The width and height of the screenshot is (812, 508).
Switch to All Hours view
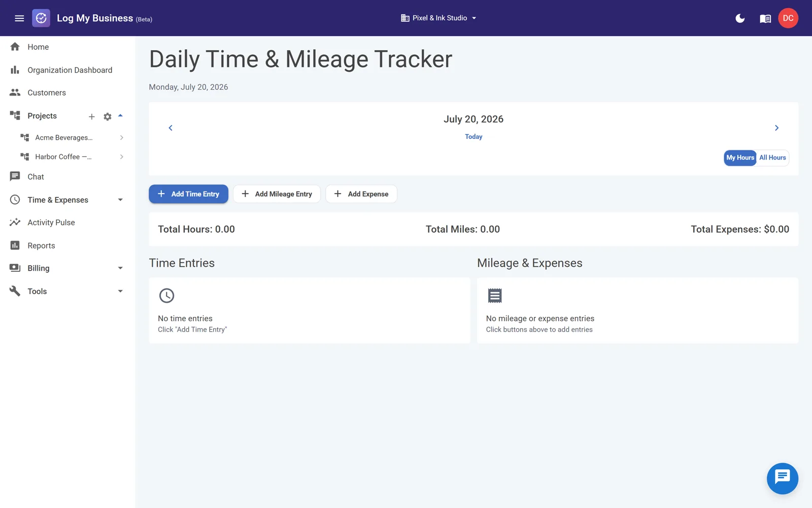[772, 157]
